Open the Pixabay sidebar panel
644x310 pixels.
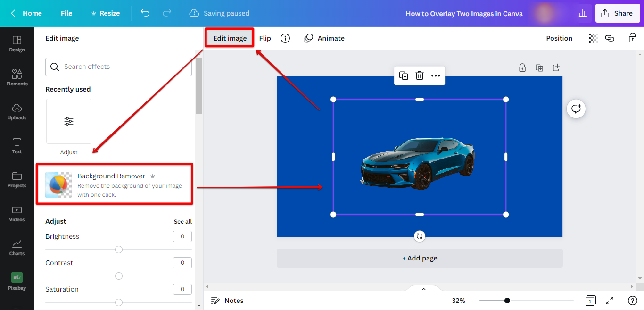17,281
